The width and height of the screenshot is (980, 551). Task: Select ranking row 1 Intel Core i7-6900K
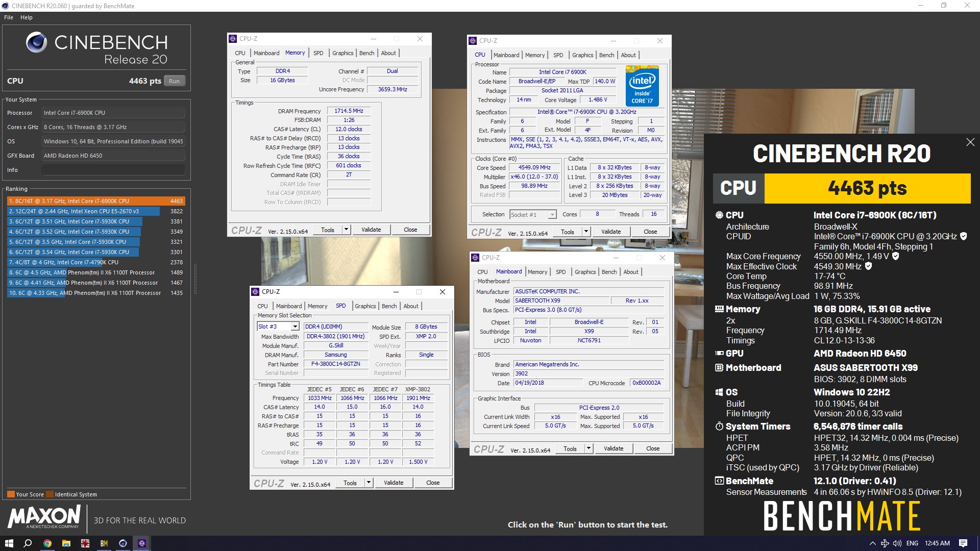(96, 201)
